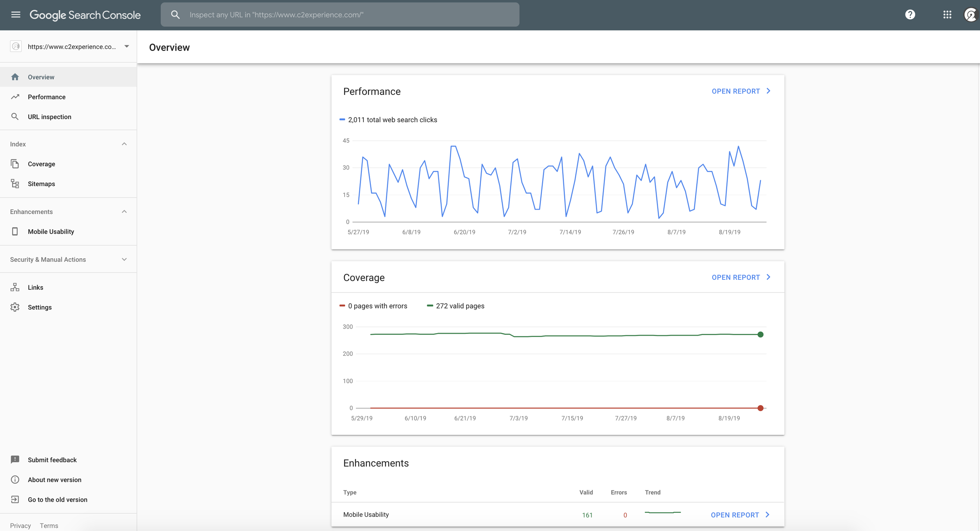Collapse the Index section
The width and height of the screenshot is (980, 531).
coord(124,144)
